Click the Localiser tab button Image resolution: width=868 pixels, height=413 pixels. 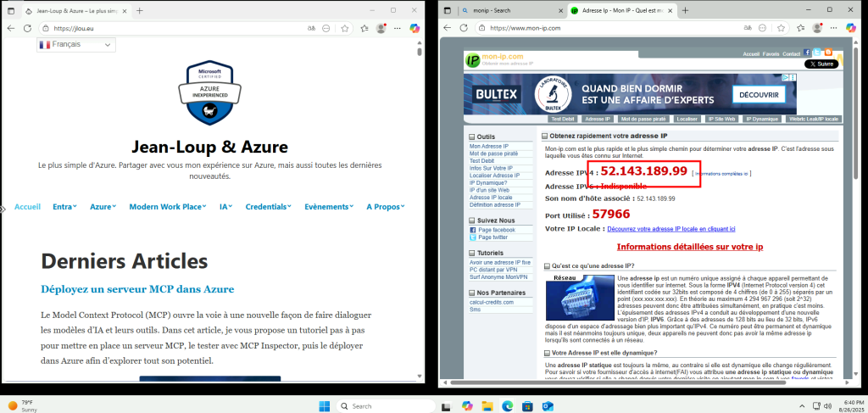click(x=687, y=119)
